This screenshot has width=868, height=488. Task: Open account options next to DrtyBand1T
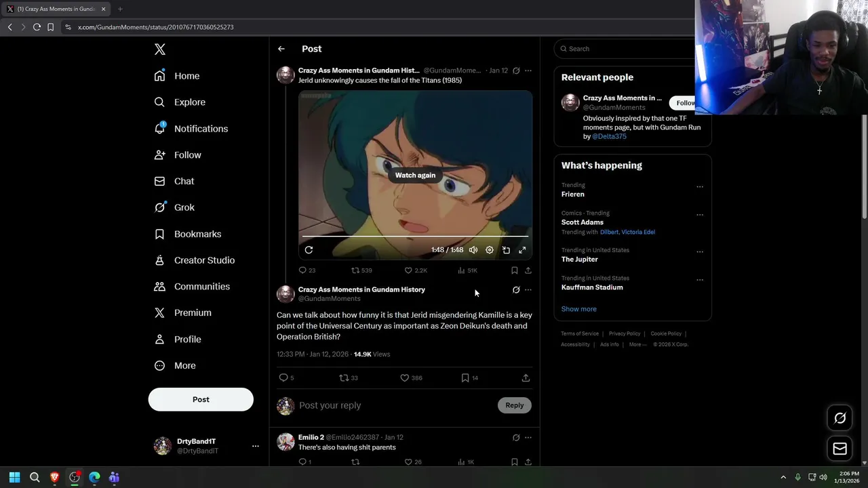pyautogui.click(x=256, y=446)
